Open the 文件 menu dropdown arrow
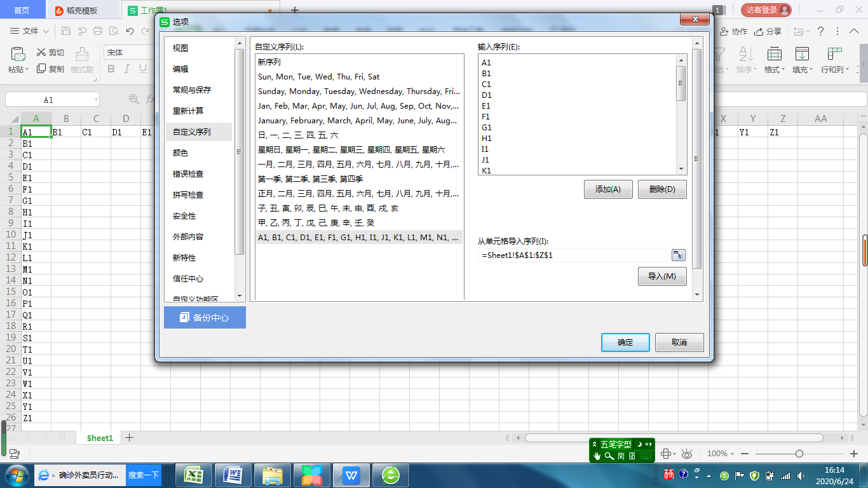 pyautogui.click(x=45, y=31)
